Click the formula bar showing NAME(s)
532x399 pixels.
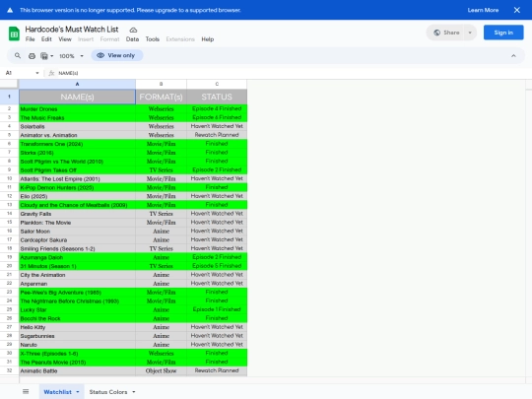[292, 73]
